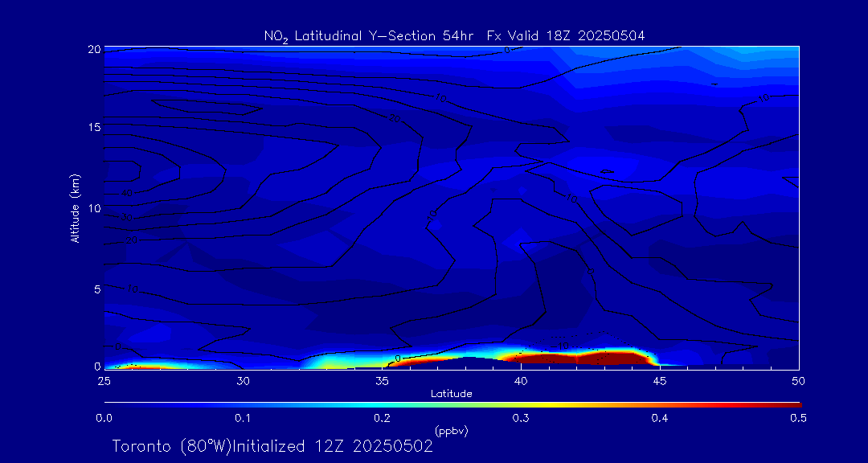Click the altitude axis tick label "20"
The height and width of the screenshot is (463, 868).
coord(93,49)
